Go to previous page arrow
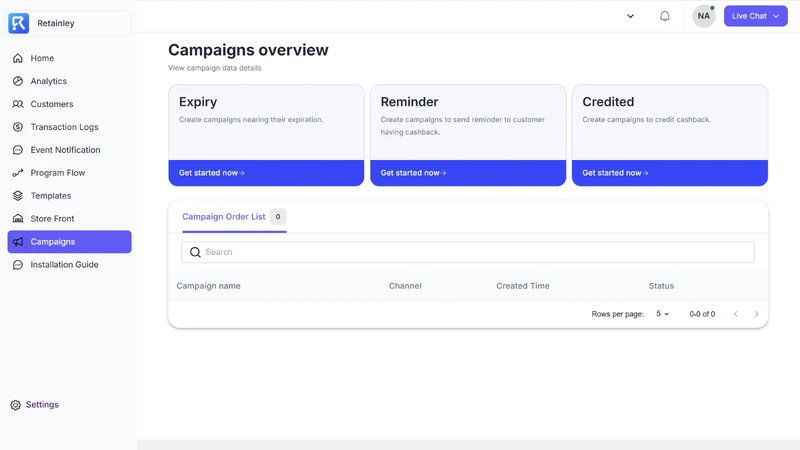This screenshot has width=800, height=450. tap(736, 314)
